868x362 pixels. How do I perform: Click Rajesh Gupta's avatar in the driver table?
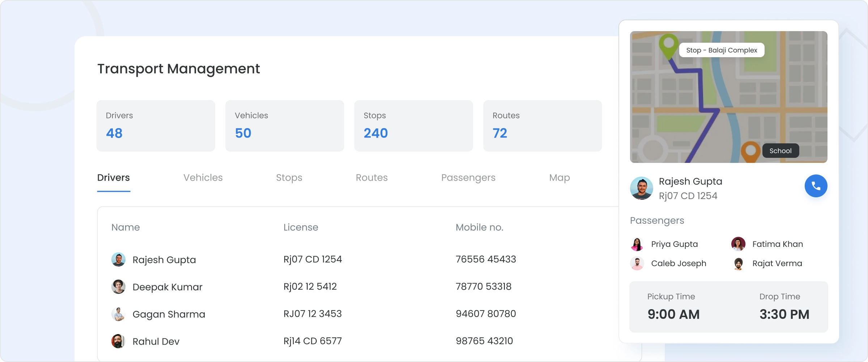(119, 259)
